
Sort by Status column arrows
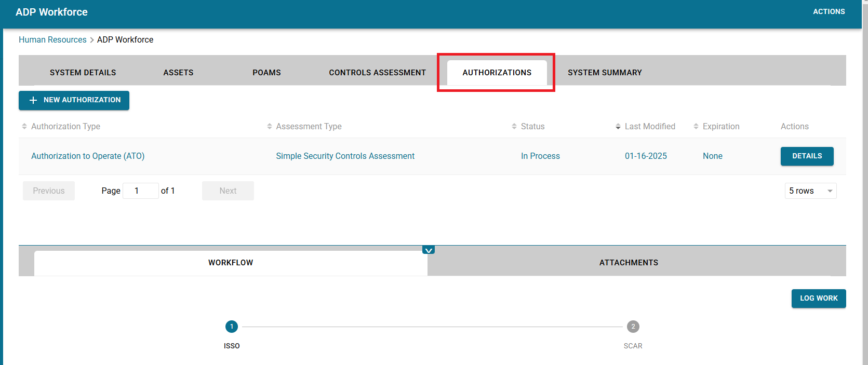click(514, 126)
